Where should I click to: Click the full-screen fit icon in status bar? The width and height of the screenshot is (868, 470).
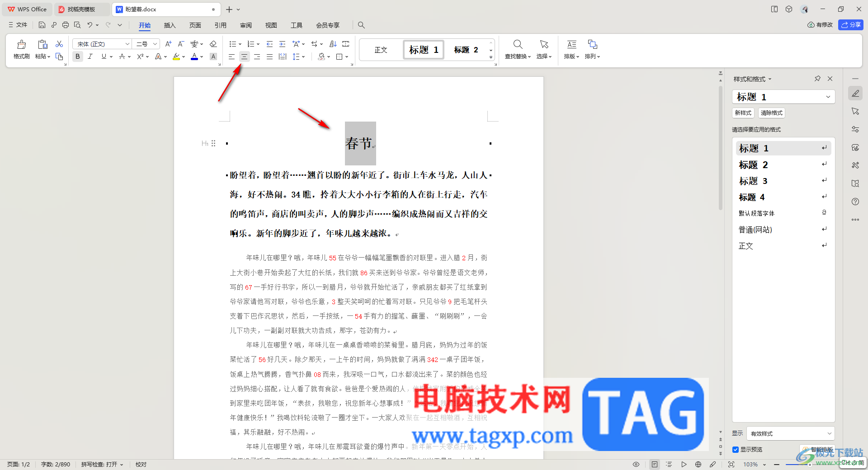731,464
